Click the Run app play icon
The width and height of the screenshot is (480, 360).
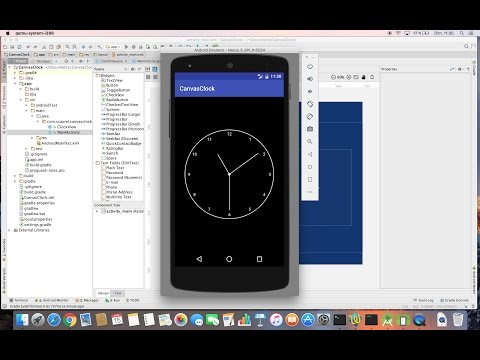coord(126,47)
